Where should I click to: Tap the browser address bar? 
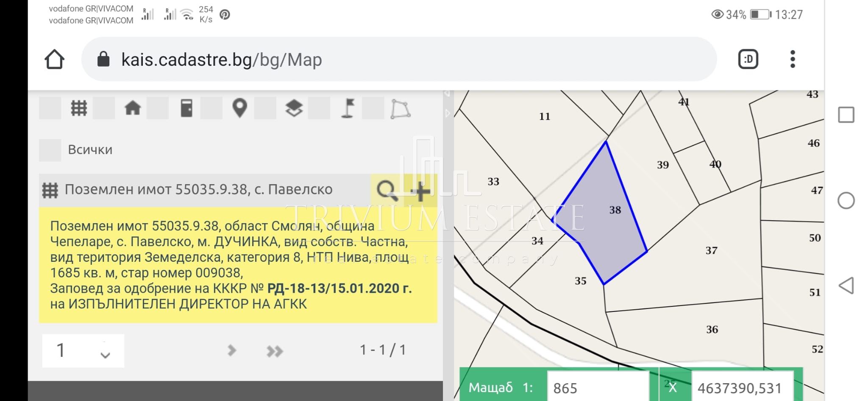[x=398, y=59]
